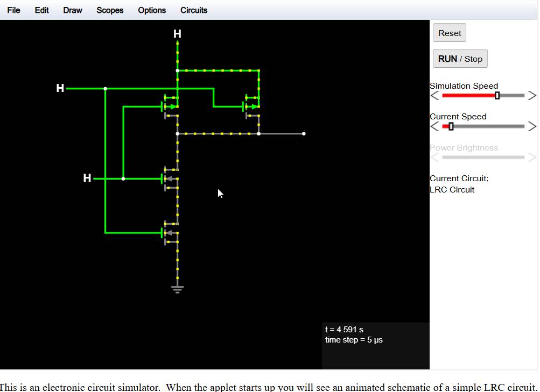This screenshot has height=392, width=540.
Task: Open the File menu
Action: pyautogui.click(x=14, y=10)
